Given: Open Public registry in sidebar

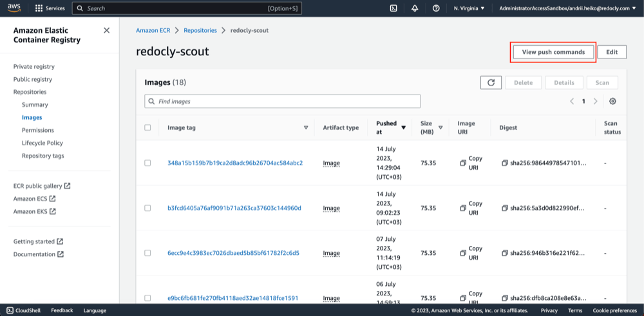Looking at the screenshot, I should click(x=32, y=79).
